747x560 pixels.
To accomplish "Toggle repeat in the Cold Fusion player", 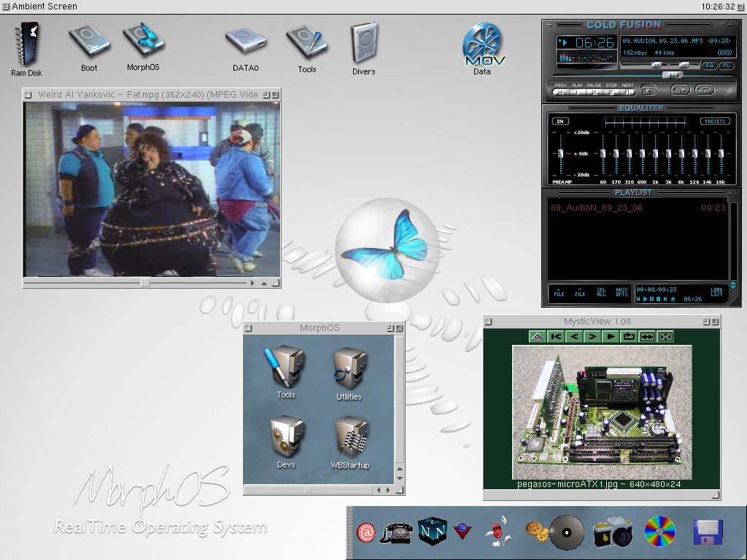I will click(705, 90).
